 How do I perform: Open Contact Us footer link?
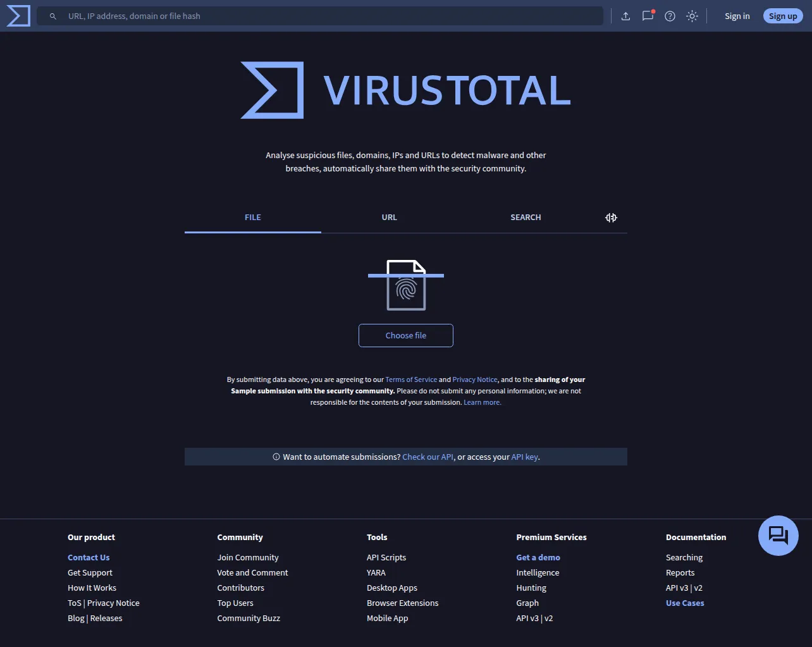[x=89, y=558]
